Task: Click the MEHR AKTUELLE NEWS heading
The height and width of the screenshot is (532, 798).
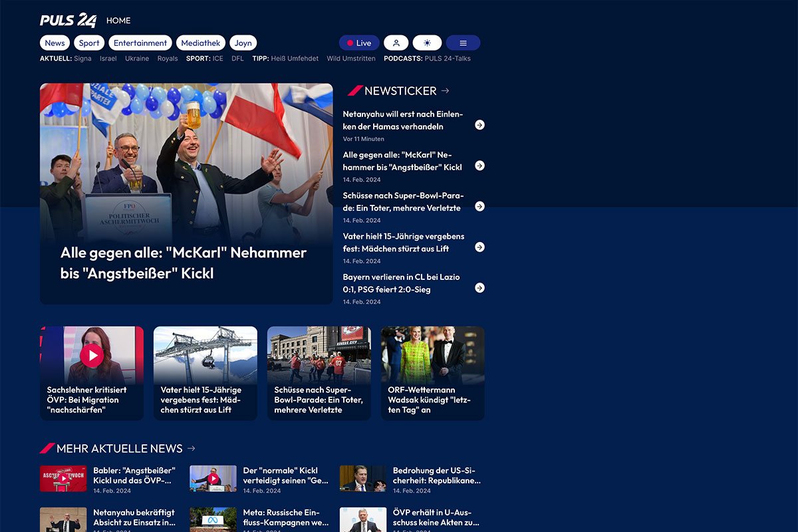Action: 120,448
